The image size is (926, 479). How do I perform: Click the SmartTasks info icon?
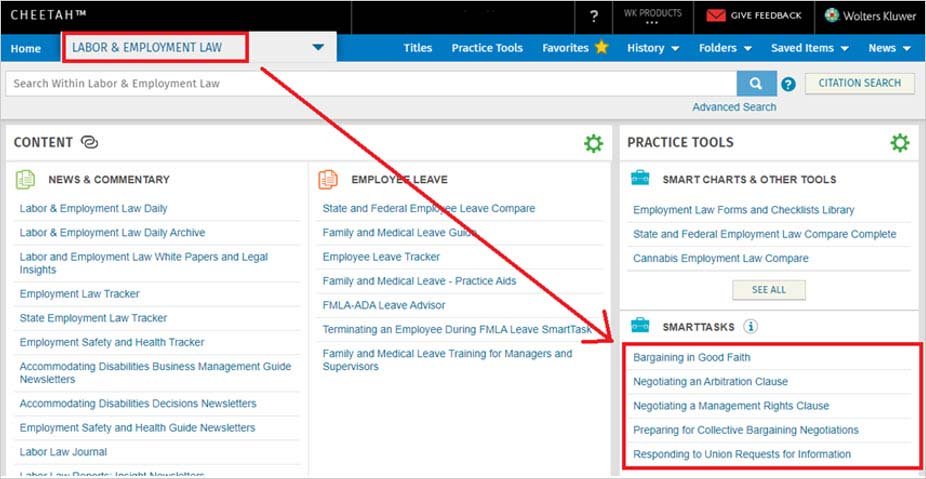[751, 326]
